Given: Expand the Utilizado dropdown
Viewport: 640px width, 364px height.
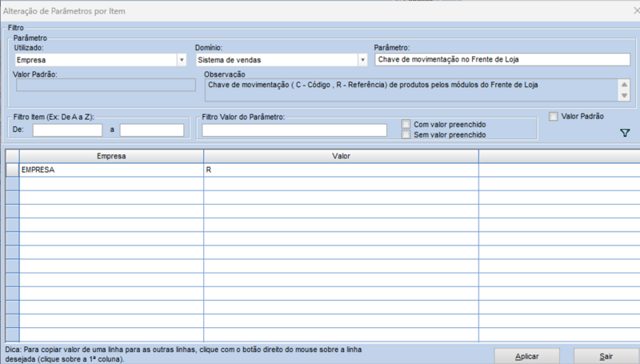Looking at the screenshot, I should (x=181, y=60).
